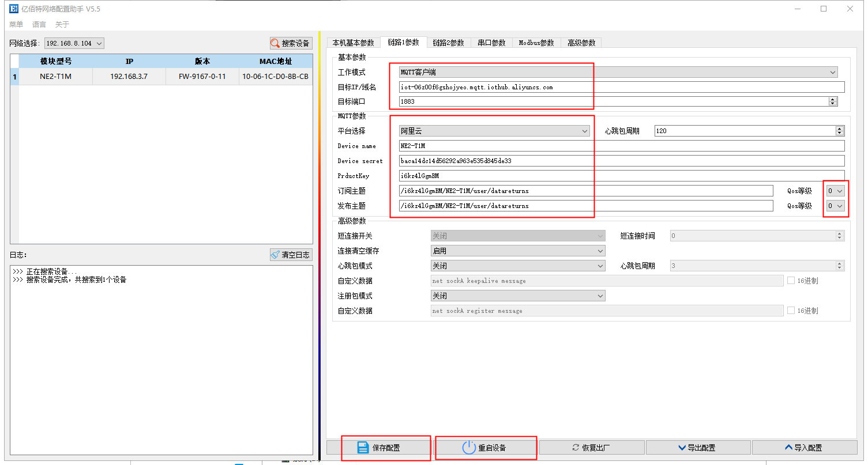Click the magnifier search device icon
The width and height of the screenshot is (868, 465).
click(276, 43)
